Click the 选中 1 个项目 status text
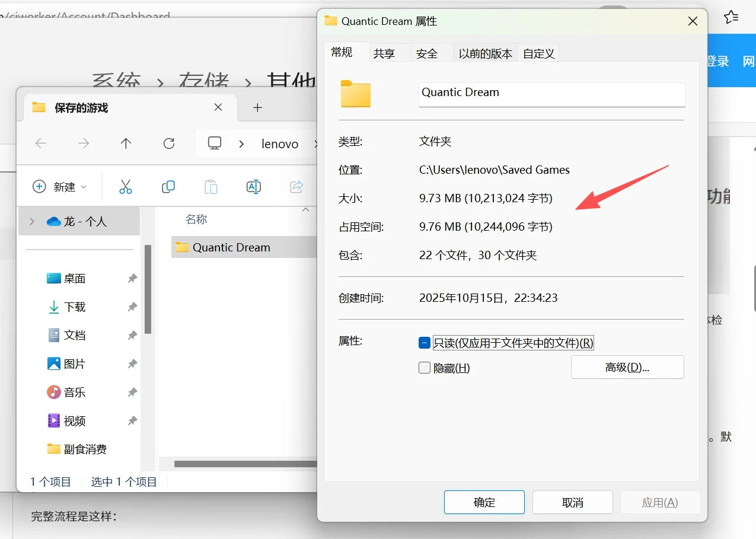756x539 pixels. (x=124, y=482)
